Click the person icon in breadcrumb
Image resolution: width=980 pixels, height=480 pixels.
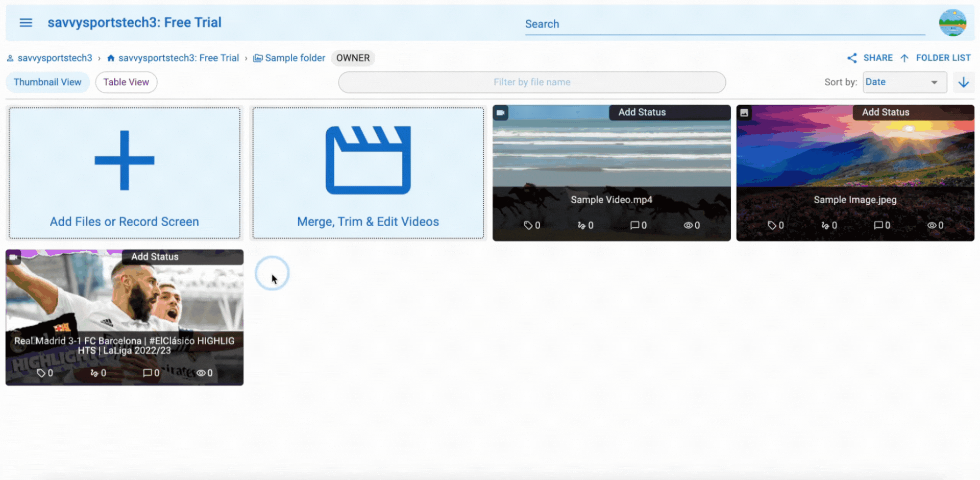click(x=10, y=58)
